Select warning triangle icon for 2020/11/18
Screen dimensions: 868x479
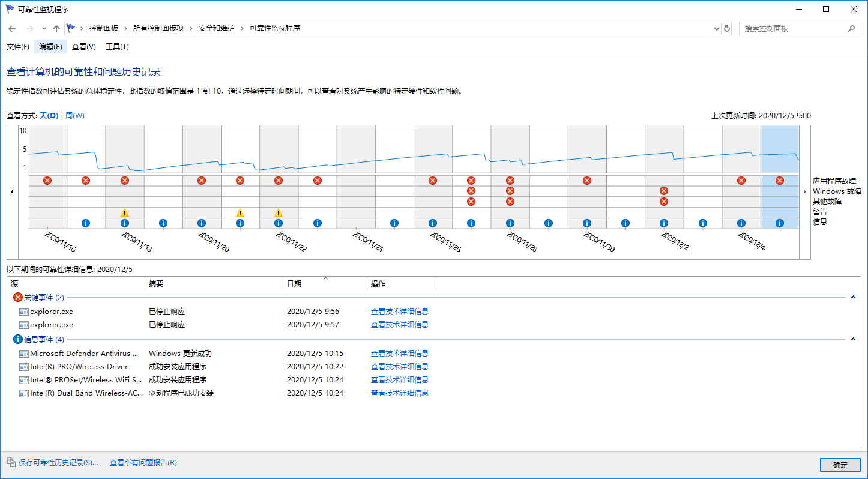point(125,212)
